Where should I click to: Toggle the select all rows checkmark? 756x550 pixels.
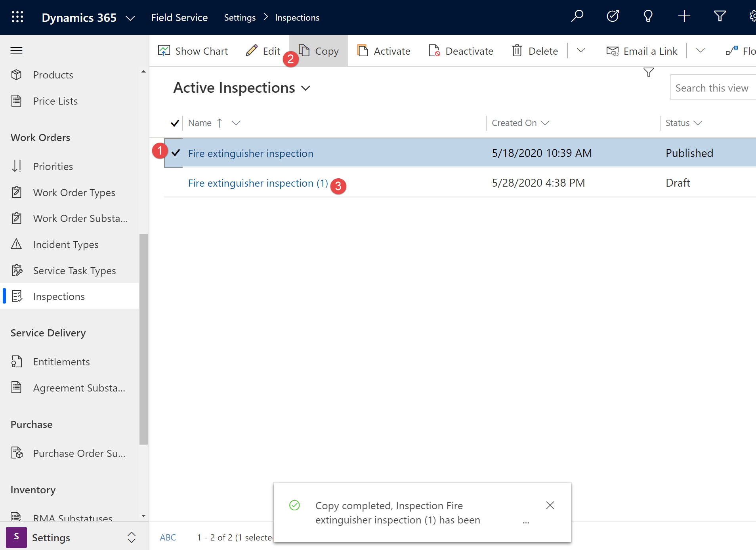pos(174,123)
